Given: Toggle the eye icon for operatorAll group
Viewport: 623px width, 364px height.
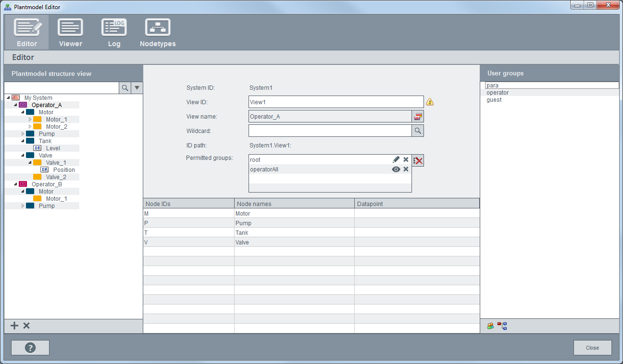Looking at the screenshot, I should 396,169.
